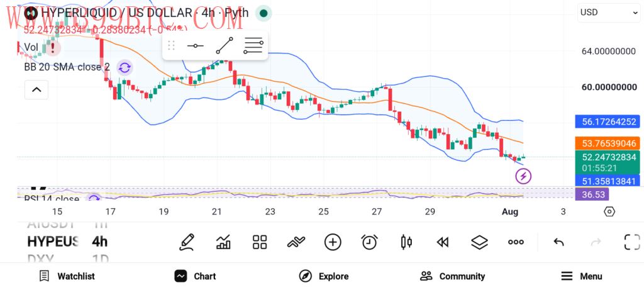The height and width of the screenshot is (290, 644).
Task: Click the 19 date on time axis
Action: click(x=164, y=212)
